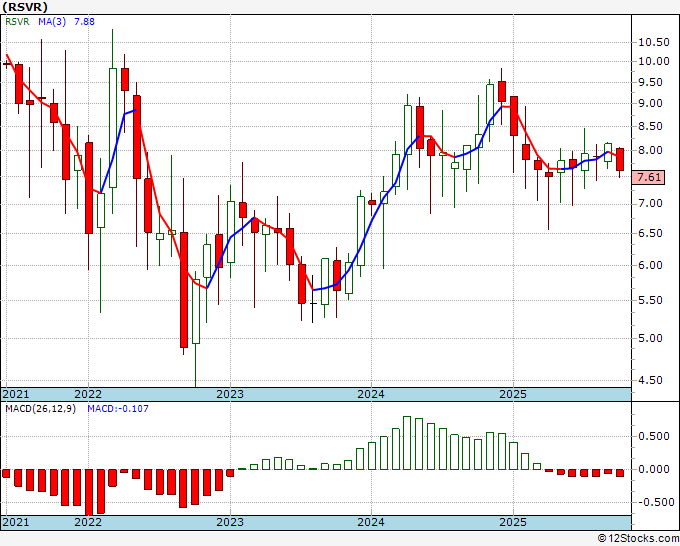Screen dimensions: 680x546
Task: Click 2022 on the MACD timeline
Action: point(88,522)
